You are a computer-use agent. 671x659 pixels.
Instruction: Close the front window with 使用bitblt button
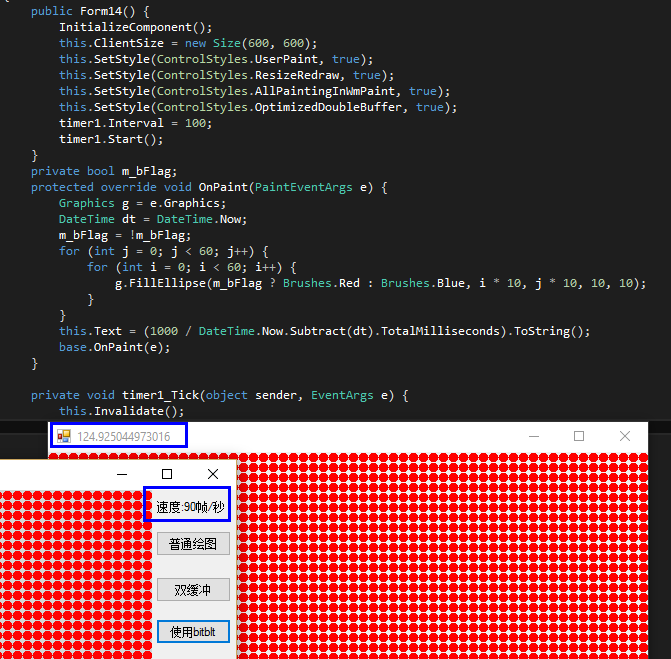(213, 474)
